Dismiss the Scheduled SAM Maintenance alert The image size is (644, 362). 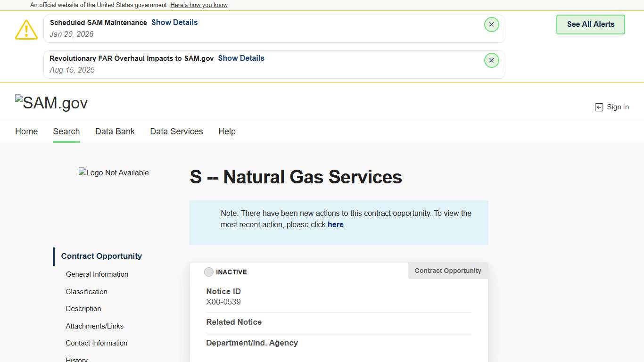click(491, 25)
